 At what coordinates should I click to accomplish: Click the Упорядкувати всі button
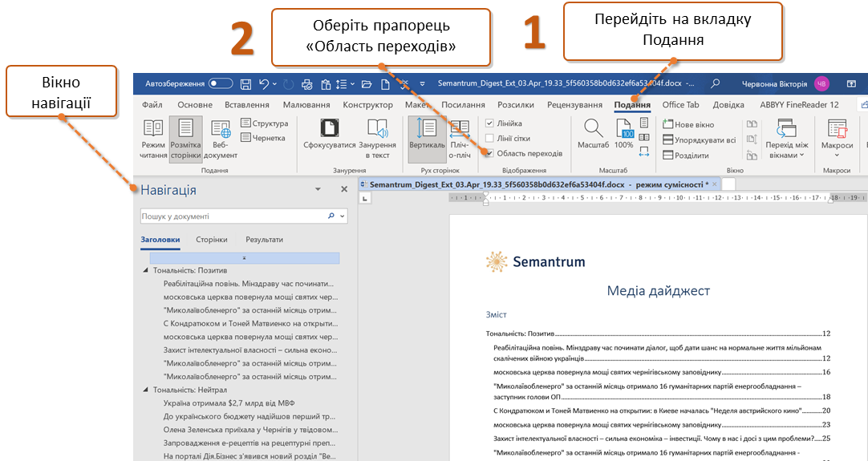(700, 140)
